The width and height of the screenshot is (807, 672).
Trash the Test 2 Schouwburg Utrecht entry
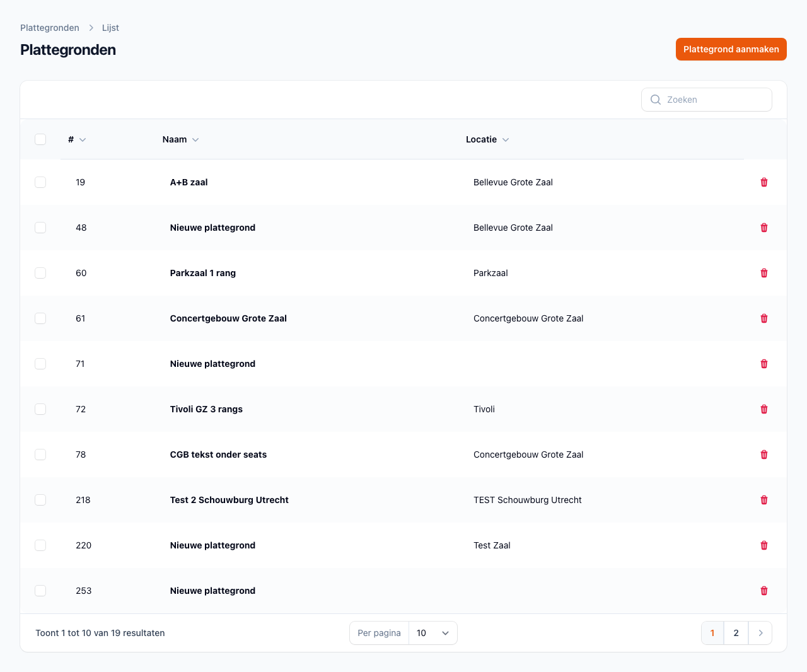(x=763, y=500)
